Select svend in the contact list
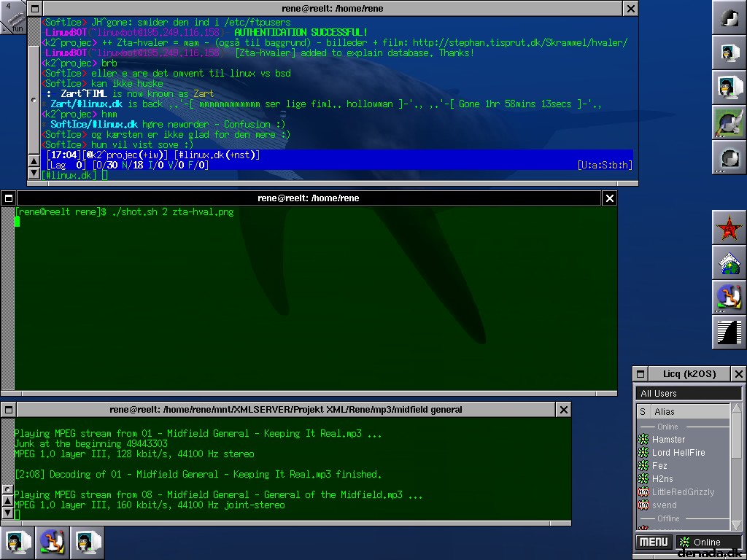 pos(683,505)
